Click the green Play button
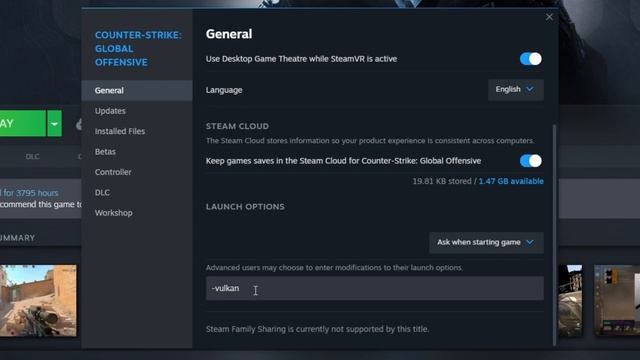The width and height of the screenshot is (640, 360). (22, 123)
